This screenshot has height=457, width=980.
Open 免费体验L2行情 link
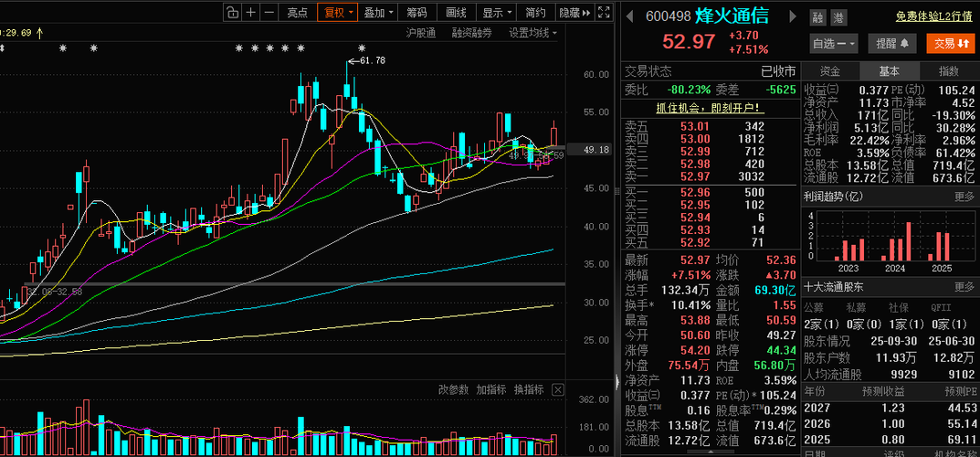[x=934, y=17]
